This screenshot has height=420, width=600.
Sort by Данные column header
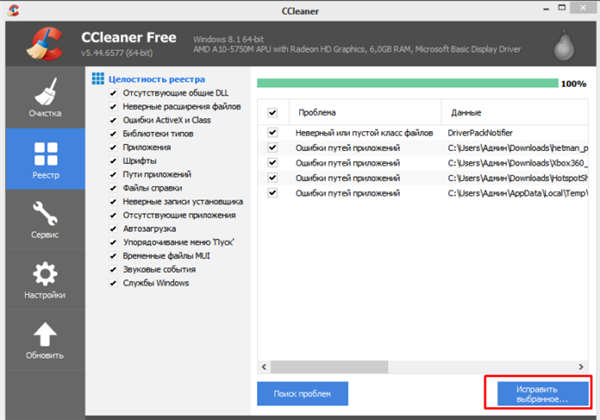point(515,112)
